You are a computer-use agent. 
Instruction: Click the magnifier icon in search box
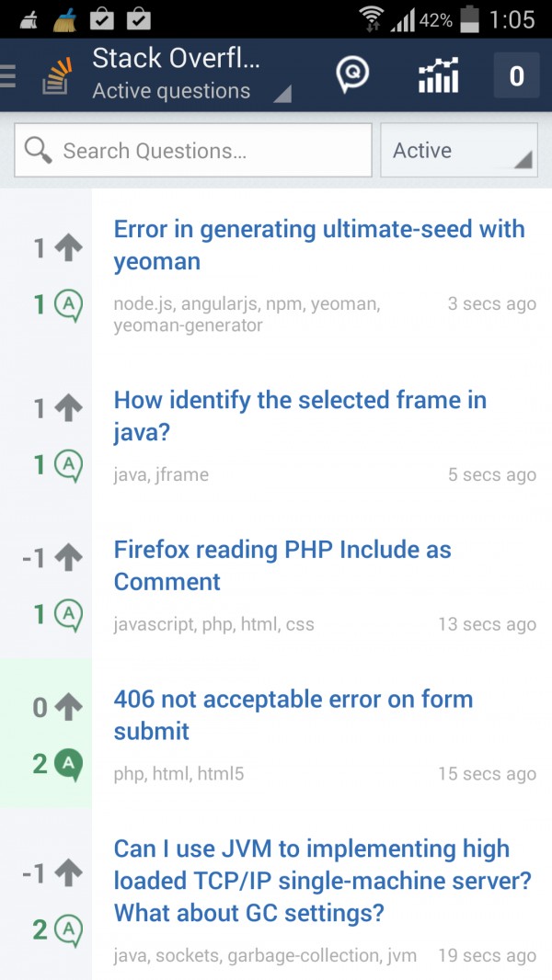(39, 150)
